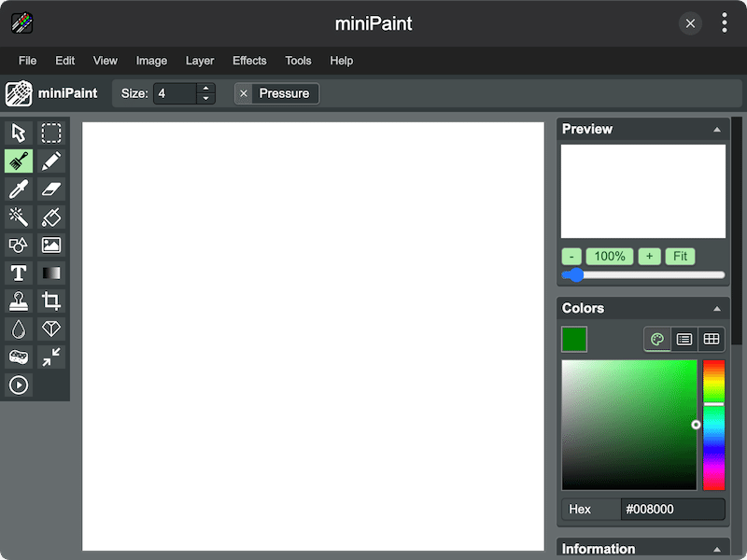This screenshot has width=747, height=560.
Task: Click the Preview panel thumbnail
Action: tap(643, 191)
